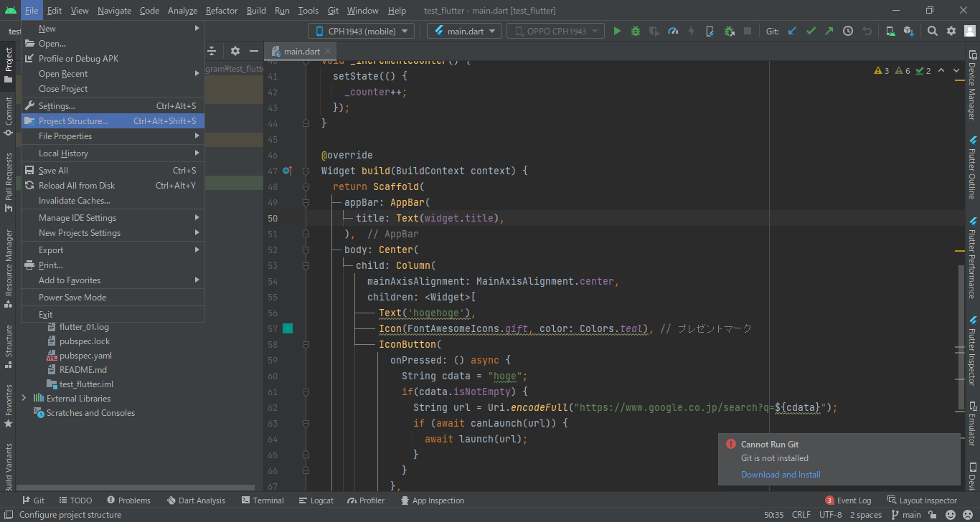The width and height of the screenshot is (980, 522).
Task: Click the Git commit checkmark icon
Action: 811,31
